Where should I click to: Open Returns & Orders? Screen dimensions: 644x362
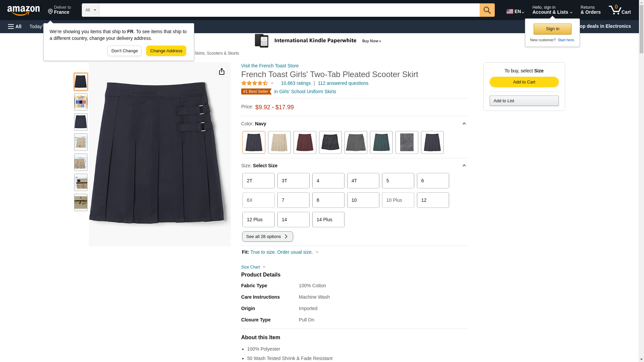(x=591, y=10)
